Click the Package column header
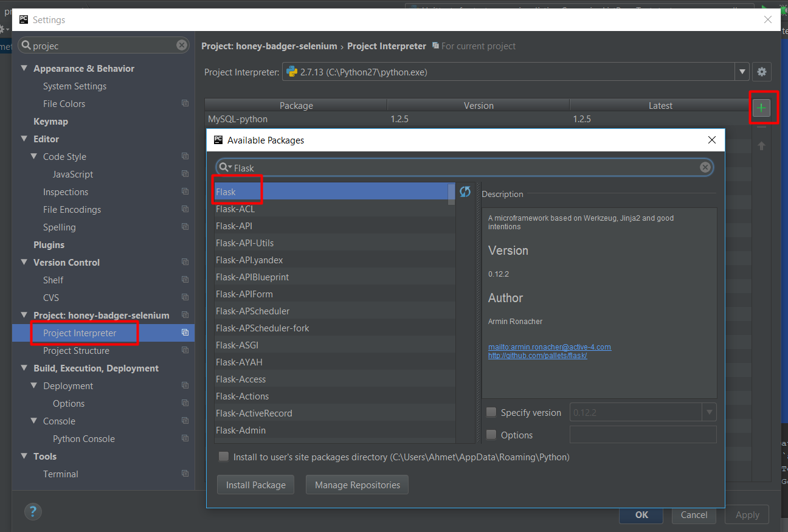The width and height of the screenshot is (788, 532). point(296,105)
